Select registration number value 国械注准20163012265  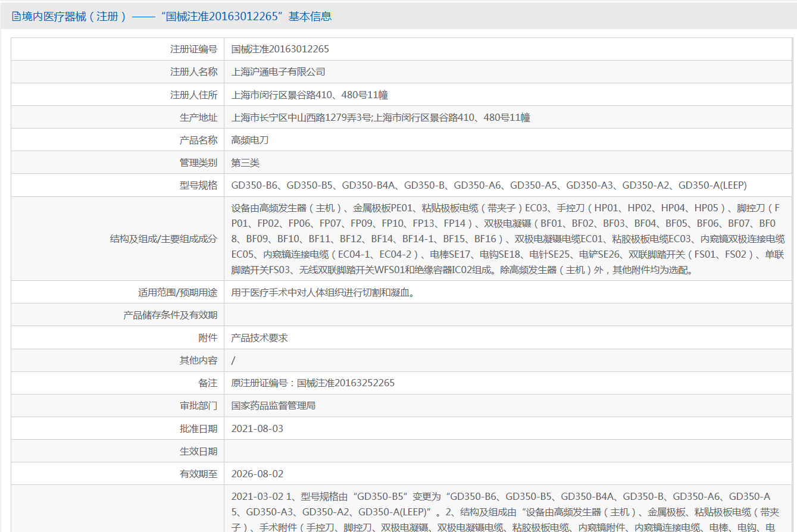[x=280, y=49]
